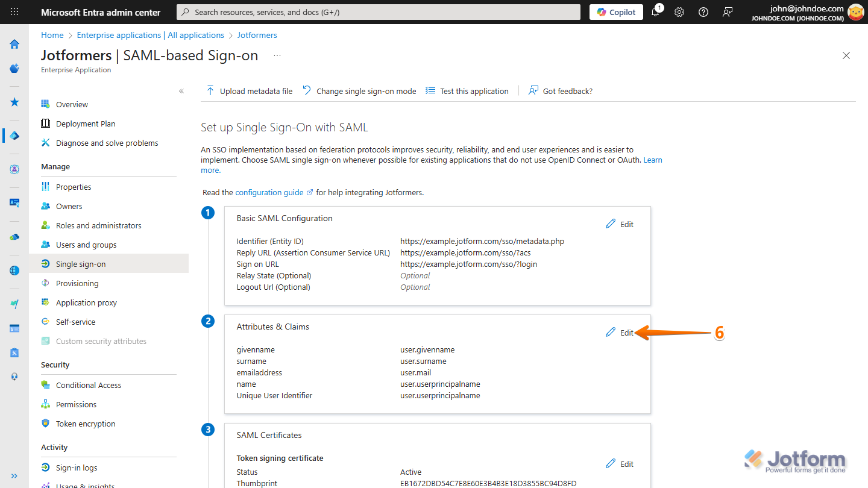Collapse the side menu with double chevron
868x488 pixels.
coord(181,91)
